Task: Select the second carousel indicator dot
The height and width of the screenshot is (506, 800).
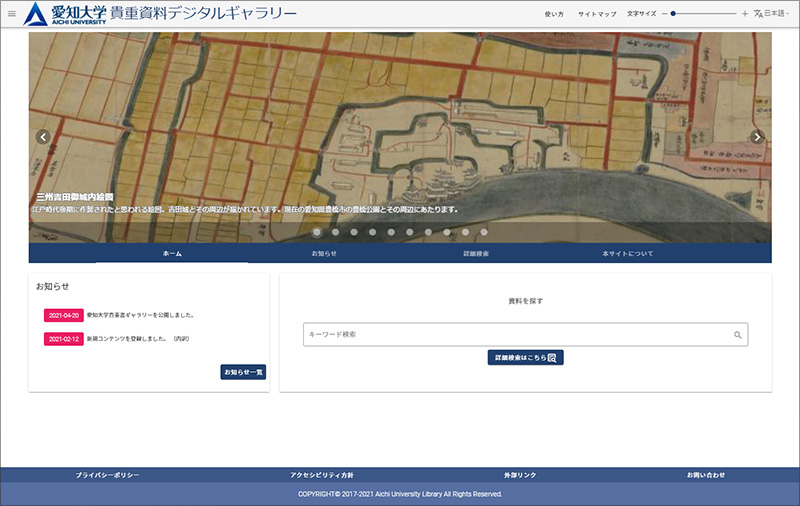Action: (x=335, y=232)
